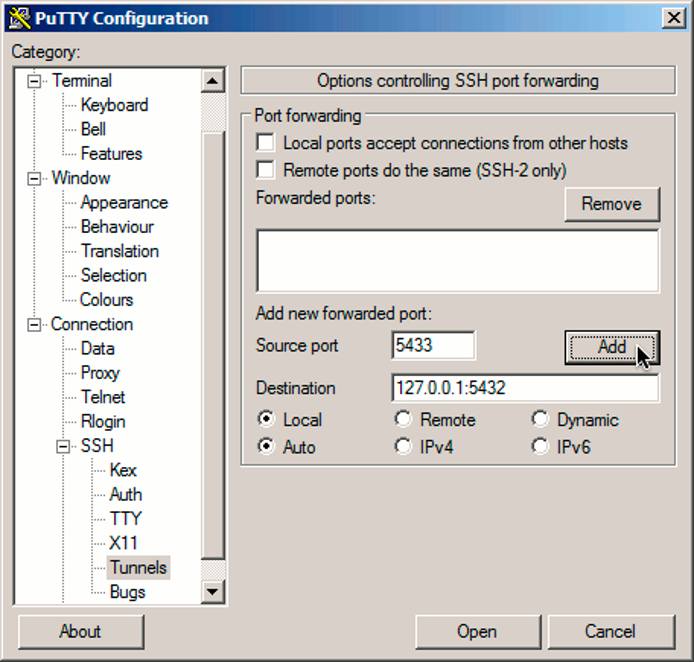Collapse the Connection tree node

point(34,325)
